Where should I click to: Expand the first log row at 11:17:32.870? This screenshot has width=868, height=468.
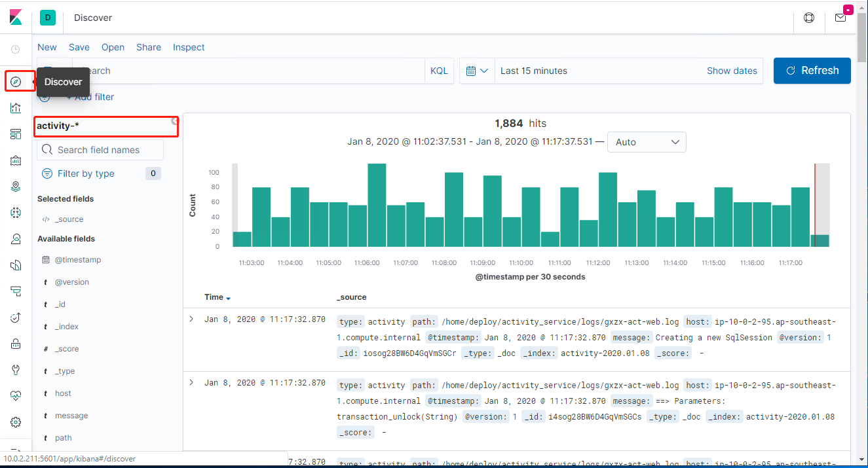[191, 319]
